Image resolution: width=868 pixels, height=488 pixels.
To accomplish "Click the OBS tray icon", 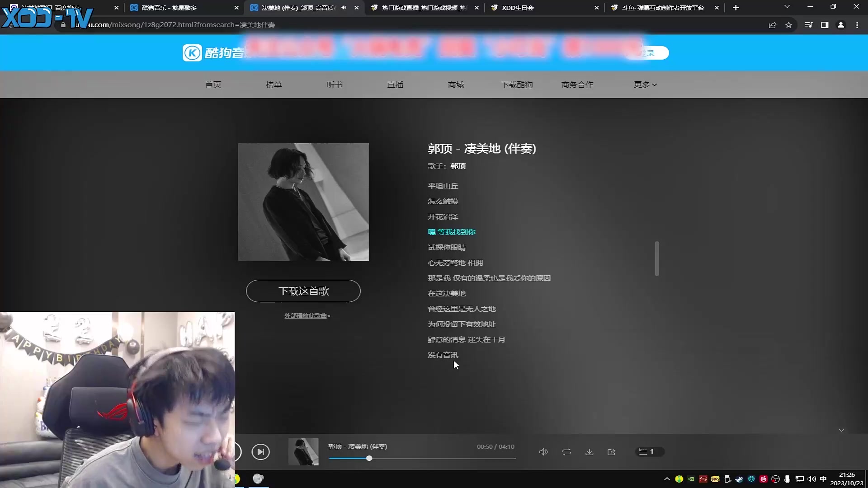I will point(775,479).
